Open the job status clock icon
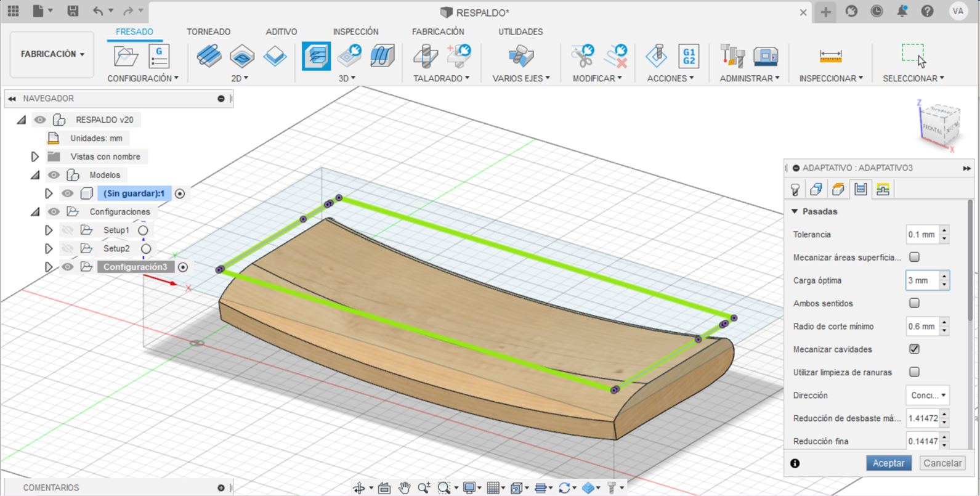Viewport: 980px width, 496px height. 877,11
